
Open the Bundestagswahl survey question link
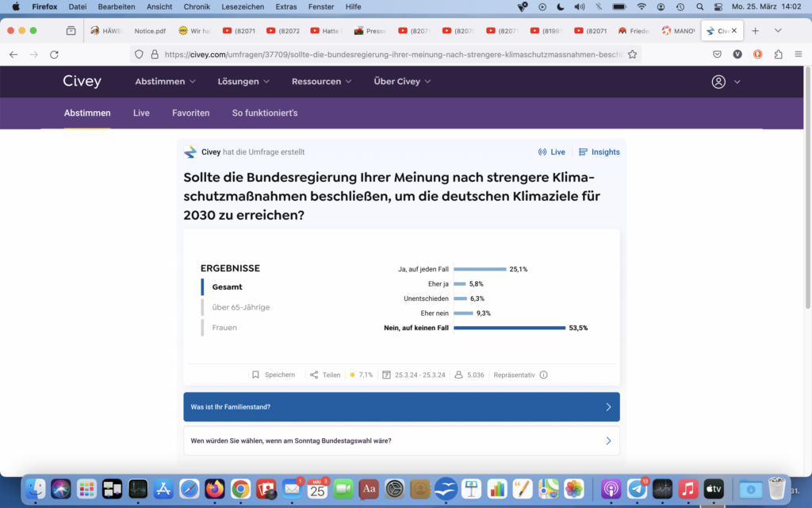click(x=401, y=441)
